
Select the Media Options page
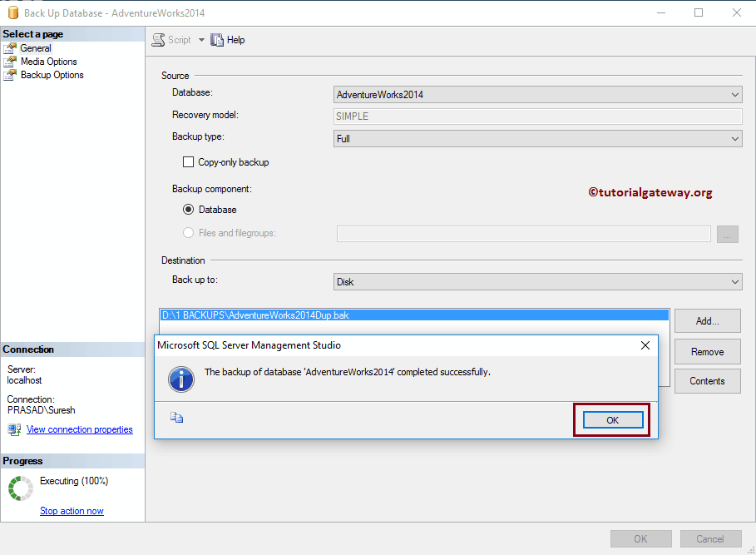[49, 62]
